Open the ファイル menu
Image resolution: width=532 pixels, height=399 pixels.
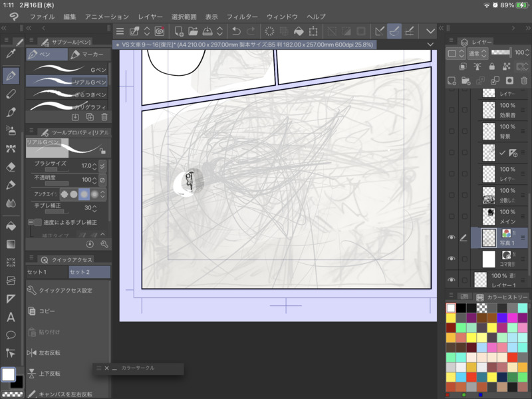[x=42, y=16]
